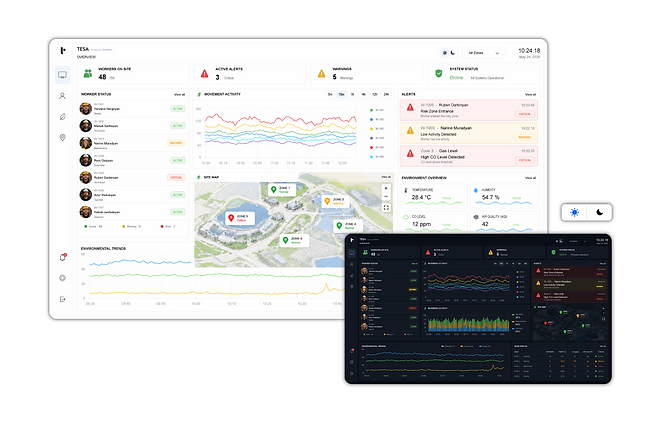The height and width of the screenshot is (423, 653).
Task: Select 5m time range tab
Action: point(330,95)
